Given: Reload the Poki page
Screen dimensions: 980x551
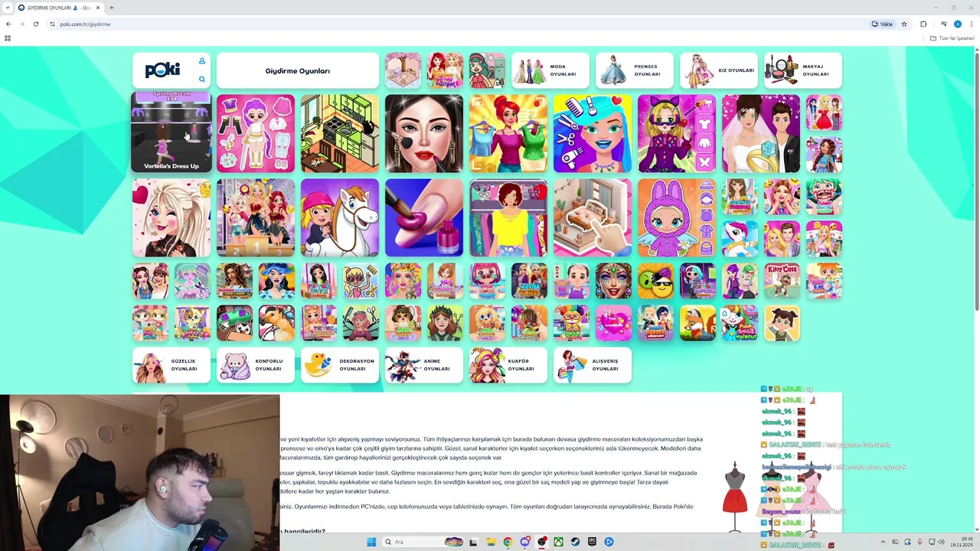Looking at the screenshot, I should coord(35,24).
